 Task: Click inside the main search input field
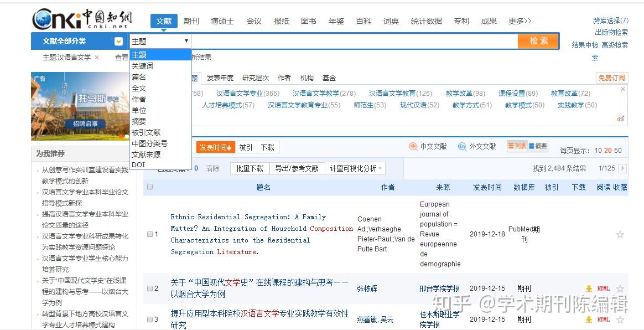[x=354, y=41]
